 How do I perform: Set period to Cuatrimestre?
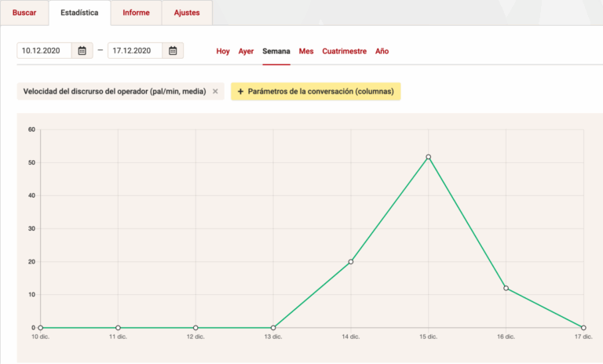[x=344, y=51]
